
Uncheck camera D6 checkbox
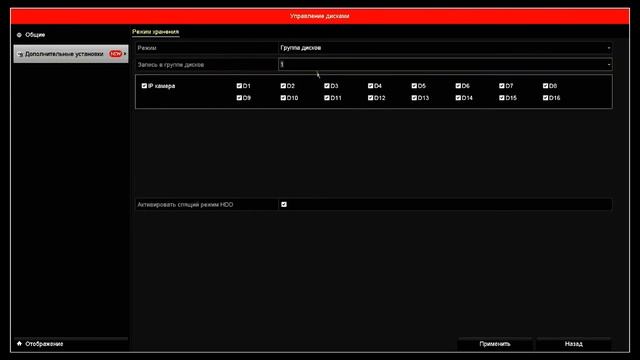(x=458, y=86)
